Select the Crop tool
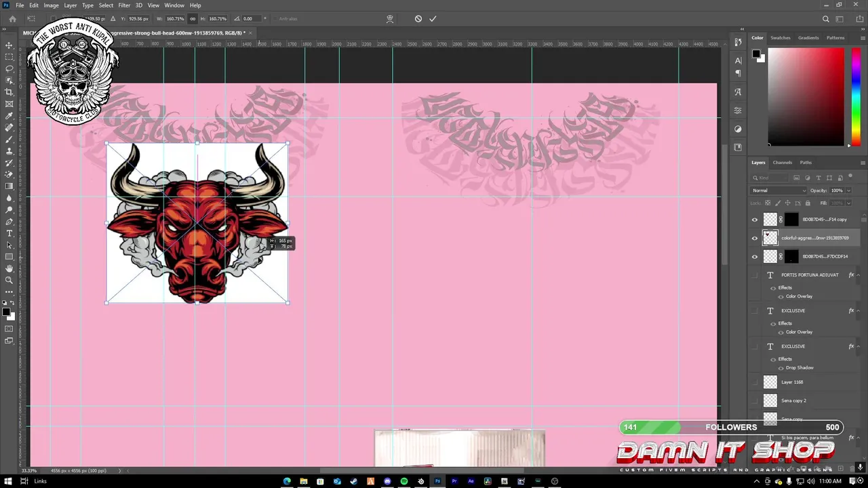Screen dimensions: 868x488 9,92
